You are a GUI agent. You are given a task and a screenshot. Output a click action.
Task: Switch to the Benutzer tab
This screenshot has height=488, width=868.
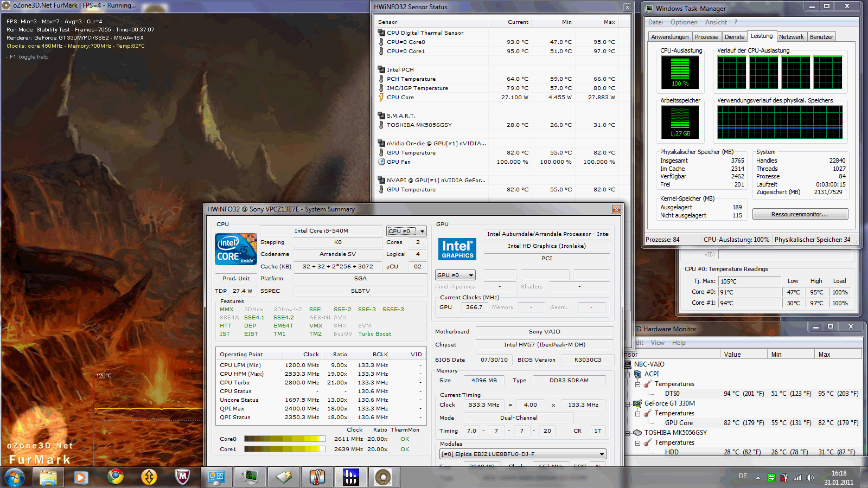[821, 37]
